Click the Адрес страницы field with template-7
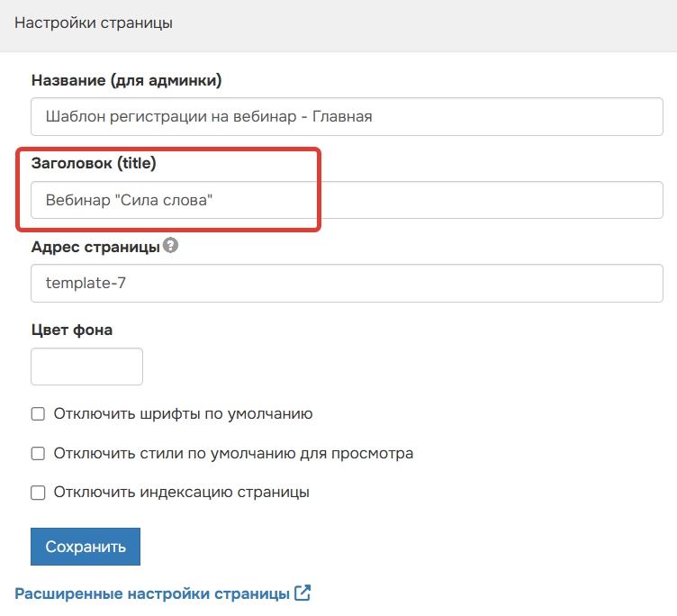The image size is (677, 616). (347, 284)
